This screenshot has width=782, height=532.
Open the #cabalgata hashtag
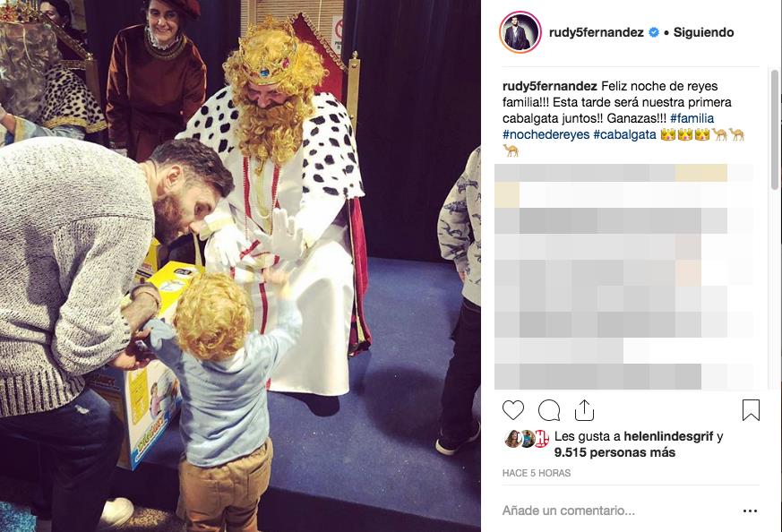pos(624,134)
